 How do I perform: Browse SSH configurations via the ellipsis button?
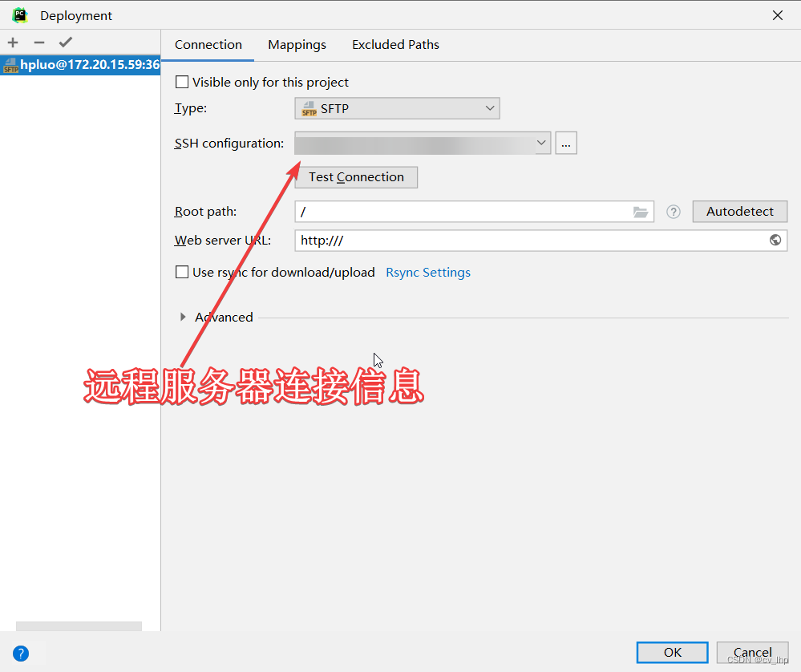[566, 143]
